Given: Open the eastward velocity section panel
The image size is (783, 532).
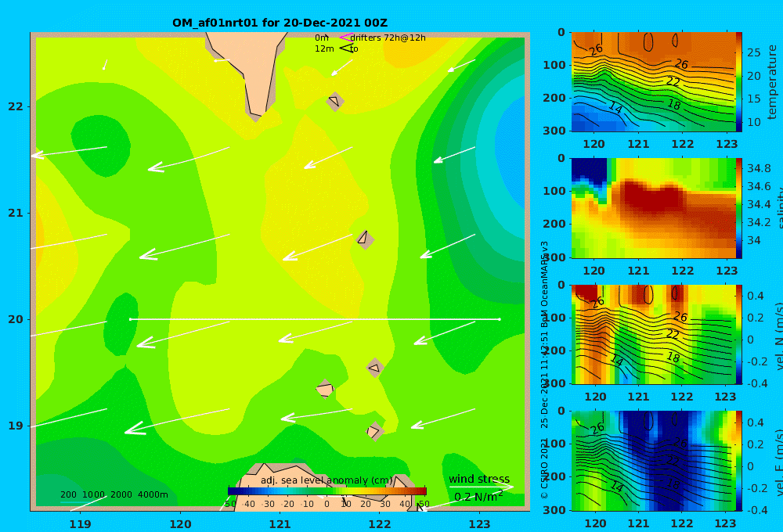Looking at the screenshot, I should (x=654, y=461).
